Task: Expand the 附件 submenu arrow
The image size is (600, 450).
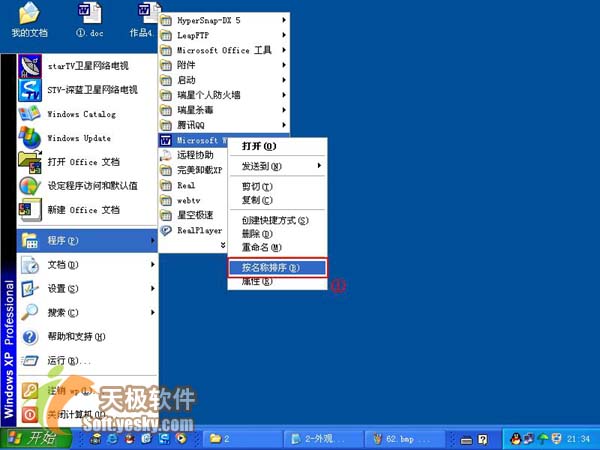Action: click(x=284, y=65)
